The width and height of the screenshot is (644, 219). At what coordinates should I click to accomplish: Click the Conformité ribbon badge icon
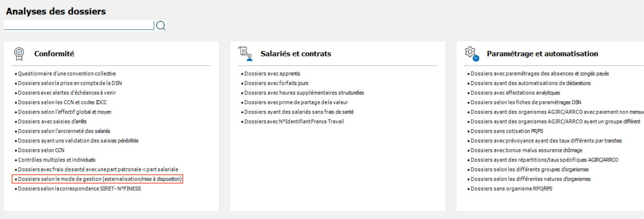pyautogui.click(x=19, y=54)
